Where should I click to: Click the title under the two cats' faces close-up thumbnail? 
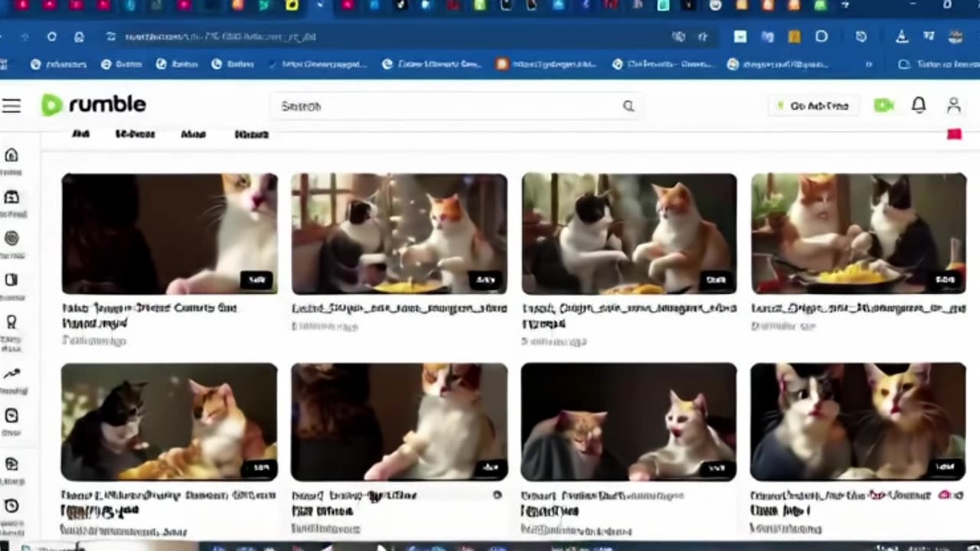857,503
